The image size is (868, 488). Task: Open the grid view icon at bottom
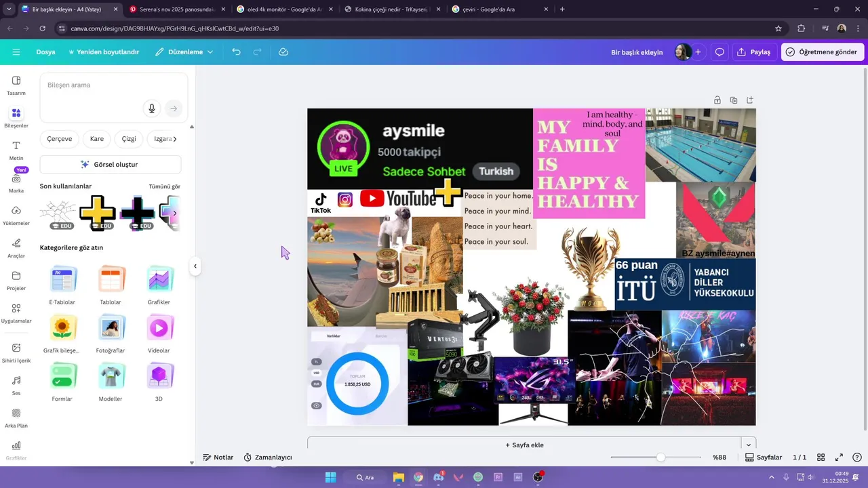pyautogui.click(x=821, y=457)
